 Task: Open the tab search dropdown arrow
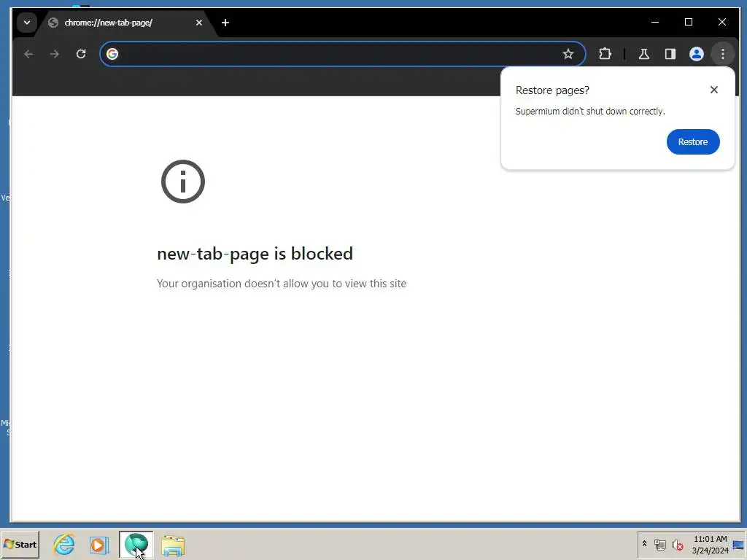pos(27,23)
